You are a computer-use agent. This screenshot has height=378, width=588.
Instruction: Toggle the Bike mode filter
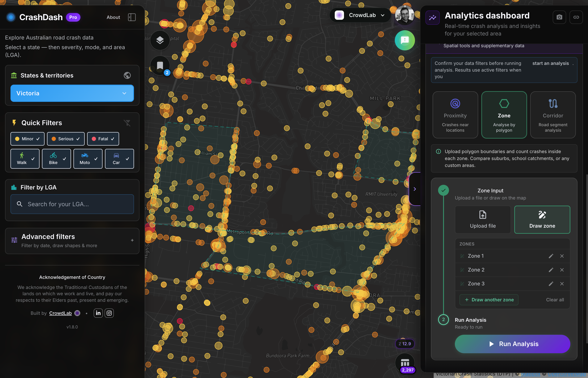56,159
